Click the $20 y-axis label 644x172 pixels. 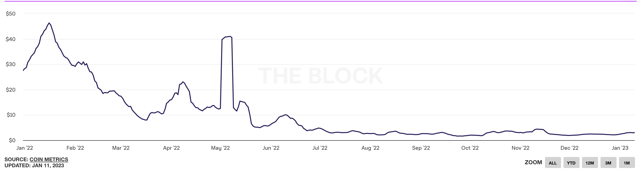(x=11, y=90)
